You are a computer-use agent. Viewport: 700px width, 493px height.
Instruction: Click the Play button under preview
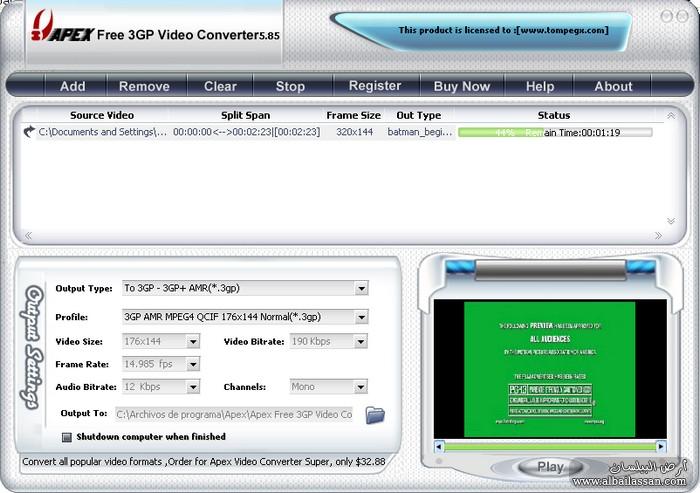pos(550,467)
